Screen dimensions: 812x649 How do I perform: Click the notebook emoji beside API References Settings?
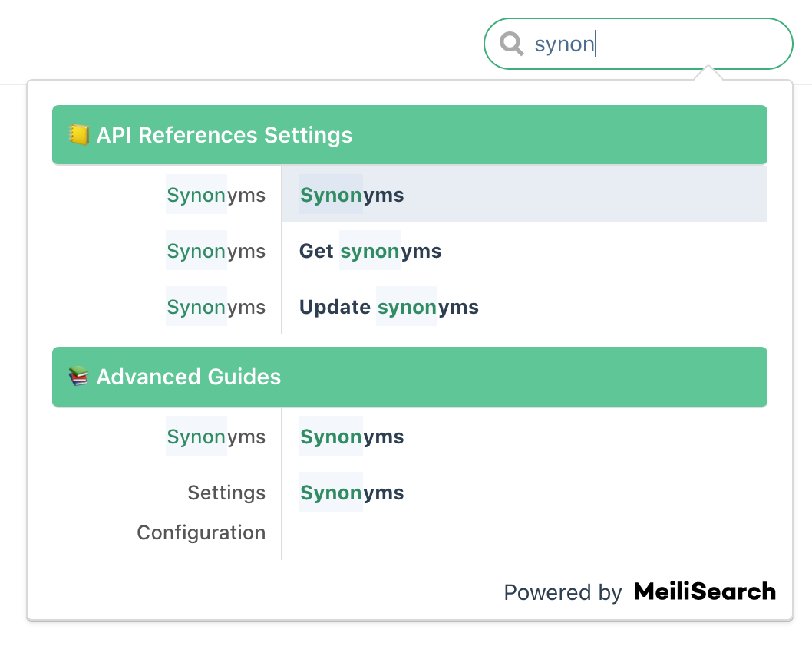(x=79, y=135)
